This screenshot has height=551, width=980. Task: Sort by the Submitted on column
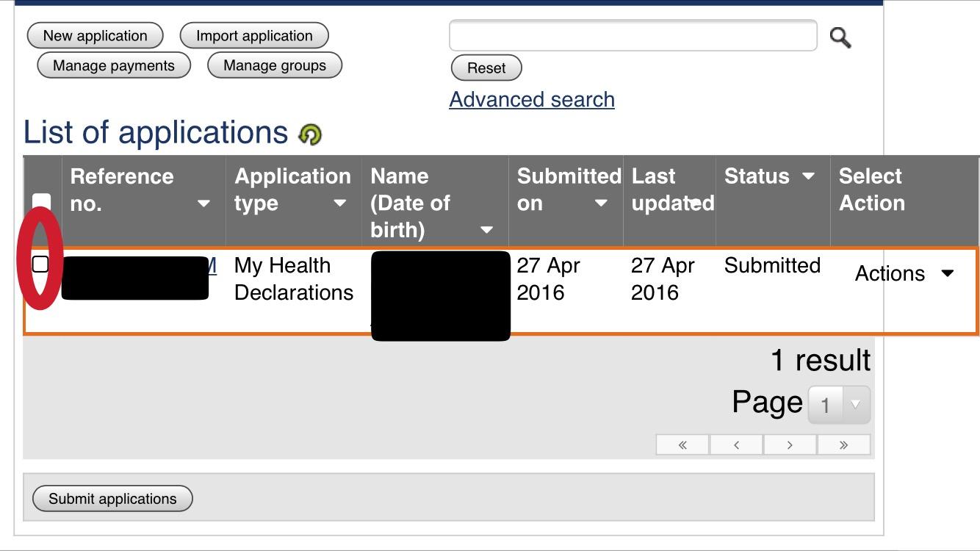pyautogui.click(x=600, y=204)
